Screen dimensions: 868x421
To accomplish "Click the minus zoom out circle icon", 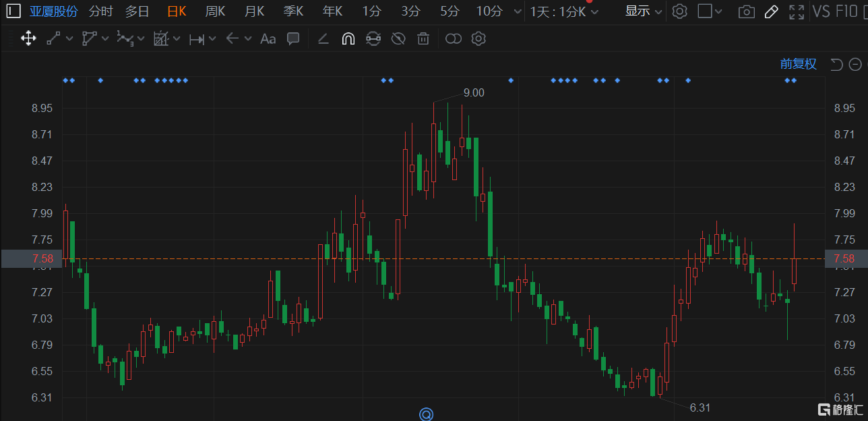I will click(x=855, y=64).
